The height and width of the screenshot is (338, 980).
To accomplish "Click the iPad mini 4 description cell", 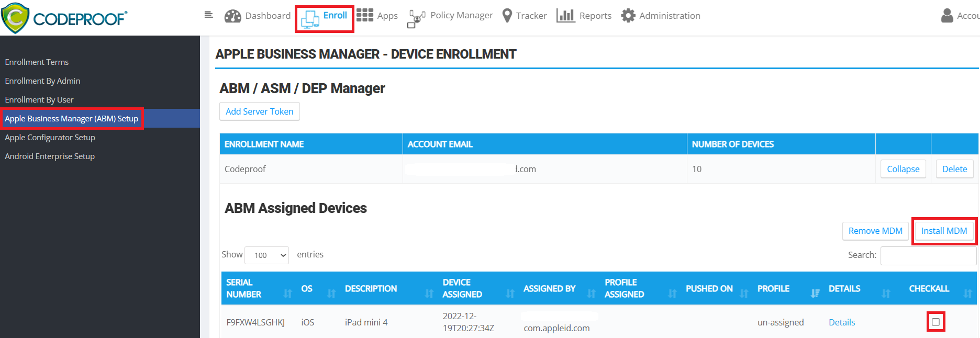I will pos(366,322).
